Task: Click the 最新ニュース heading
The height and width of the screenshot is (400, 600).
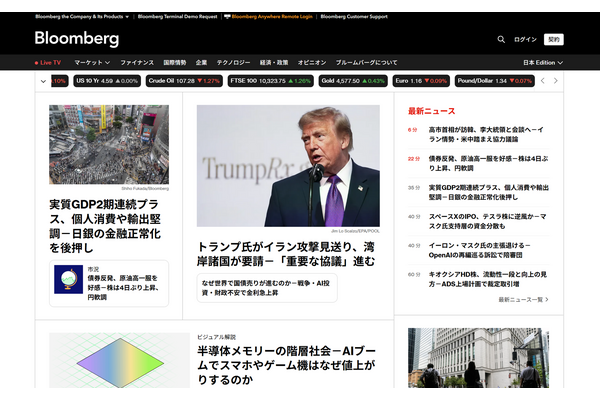Action: (432, 111)
